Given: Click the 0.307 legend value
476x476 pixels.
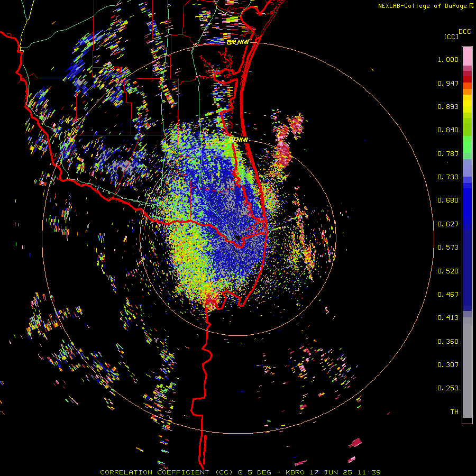Looking at the screenshot, I should click(448, 365).
